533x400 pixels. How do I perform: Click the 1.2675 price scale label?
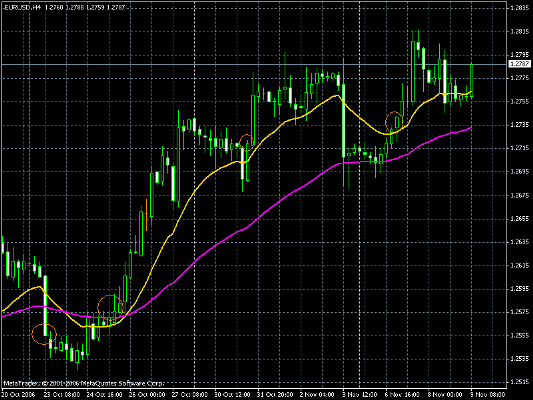coord(520,195)
